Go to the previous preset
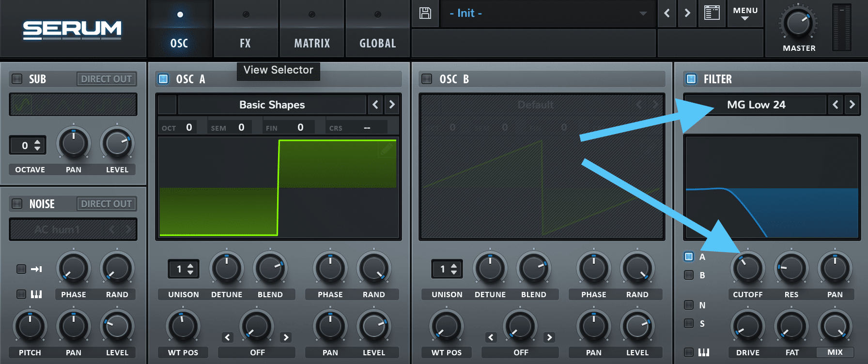This screenshot has width=868, height=364. click(x=667, y=13)
